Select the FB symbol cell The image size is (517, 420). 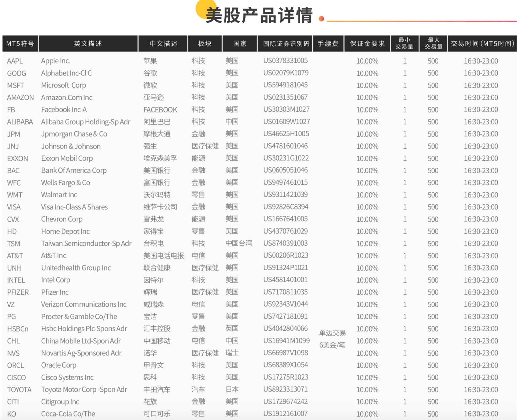coord(11,110)
